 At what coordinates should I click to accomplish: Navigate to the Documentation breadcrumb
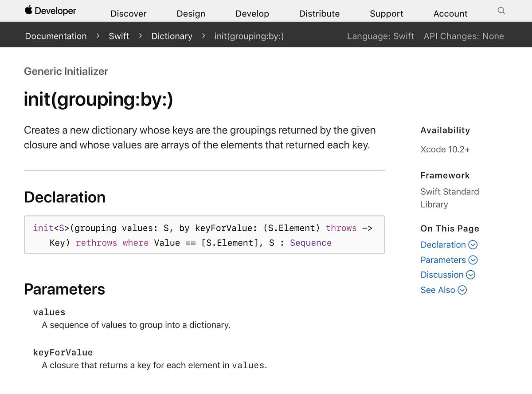pos(55,36)
